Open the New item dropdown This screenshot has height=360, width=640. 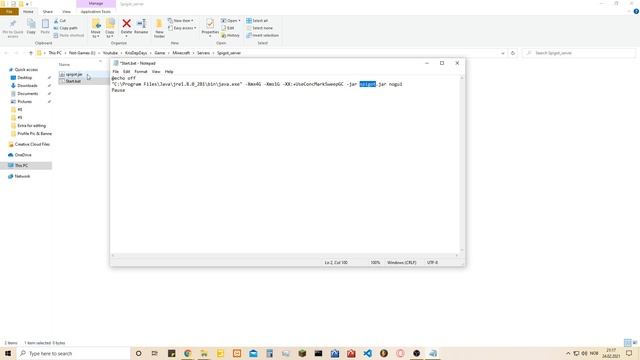pos(181,20)
